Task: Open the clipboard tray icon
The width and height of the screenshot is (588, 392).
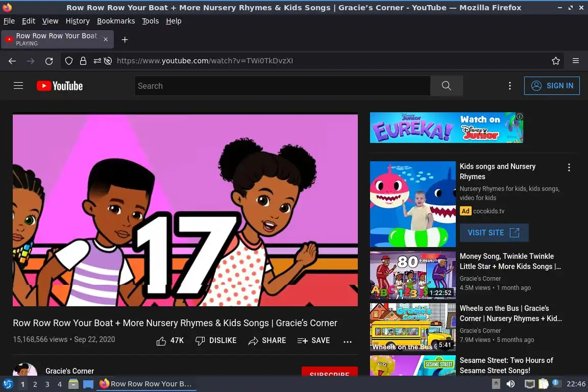Action: pyautogui.click(x=543, y=384)
